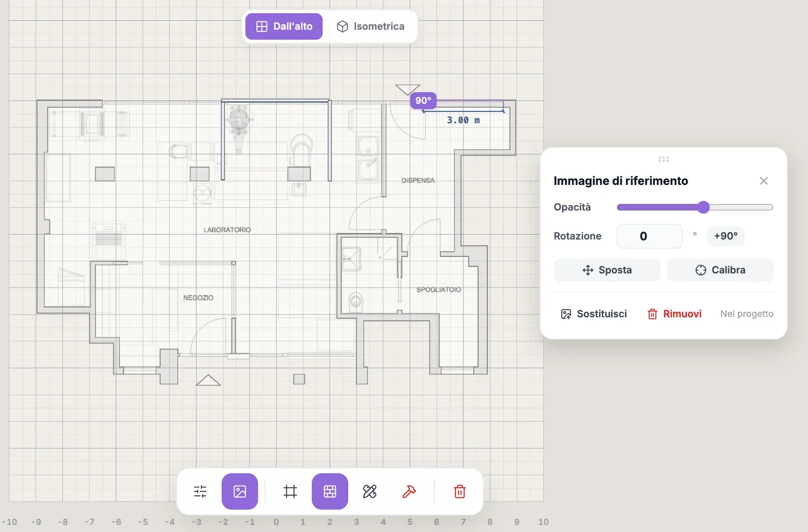Toggle the reference image tool button
This screenshot has height=532, width=808.
[x=240, y=491]
